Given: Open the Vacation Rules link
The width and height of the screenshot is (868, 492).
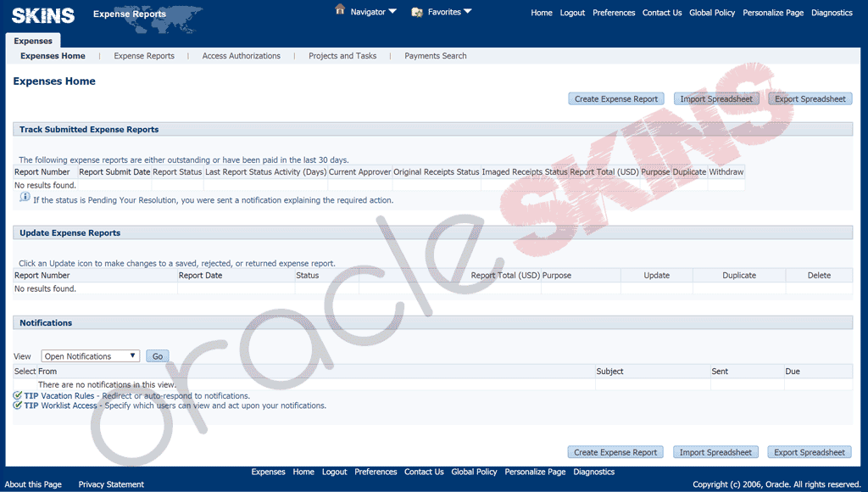Looking at the screenshot, I should 67,396.
